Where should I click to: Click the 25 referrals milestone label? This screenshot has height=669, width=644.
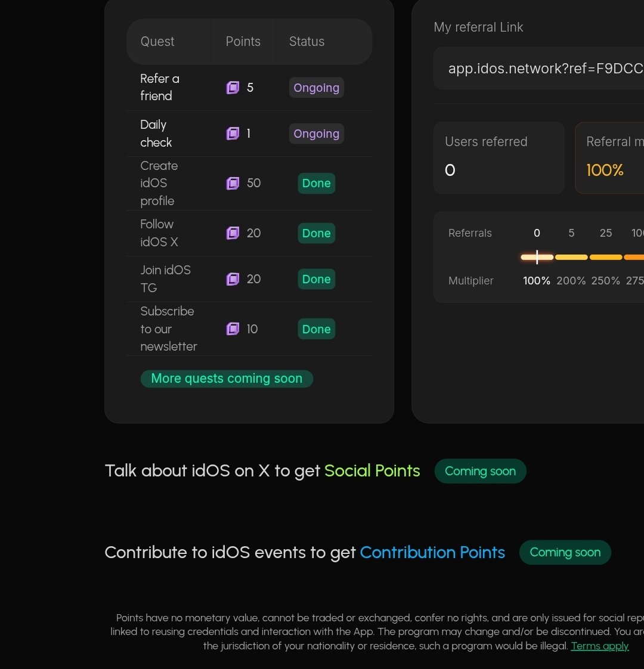[x=606, y=233]
